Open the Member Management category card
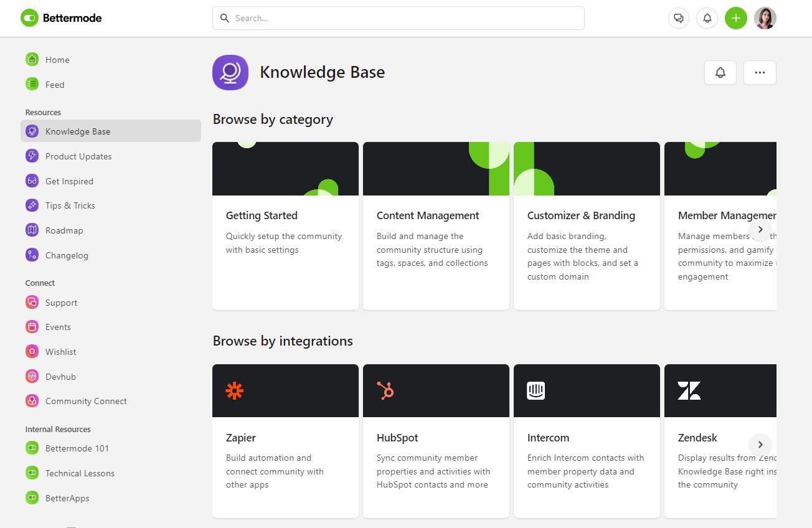The image size is (812, 528). point(720,226)
